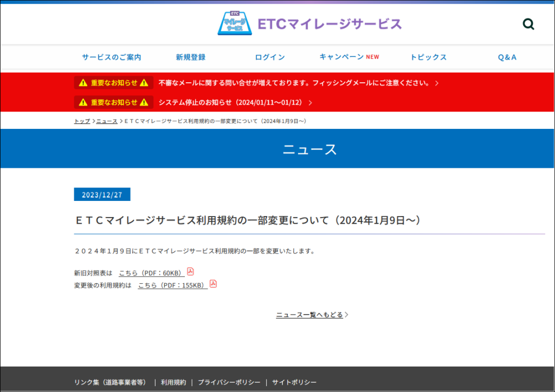555x392 pixels.
Task: Navigate to トピックス
Action: coord(428,57)
